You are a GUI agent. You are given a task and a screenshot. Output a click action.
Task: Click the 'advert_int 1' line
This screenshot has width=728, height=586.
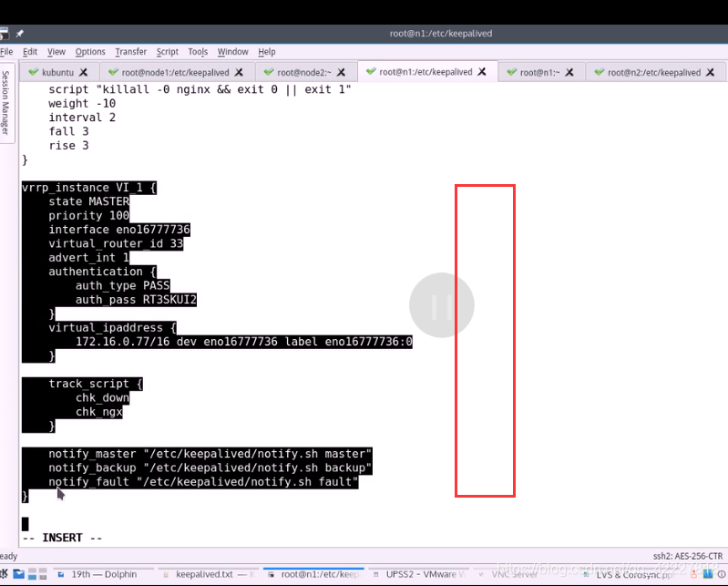pos(89,257)
